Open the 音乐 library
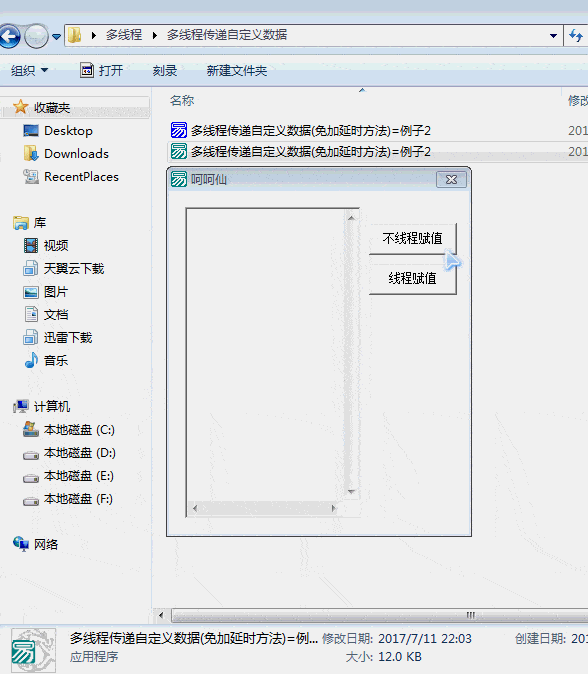 click(46, 360)
